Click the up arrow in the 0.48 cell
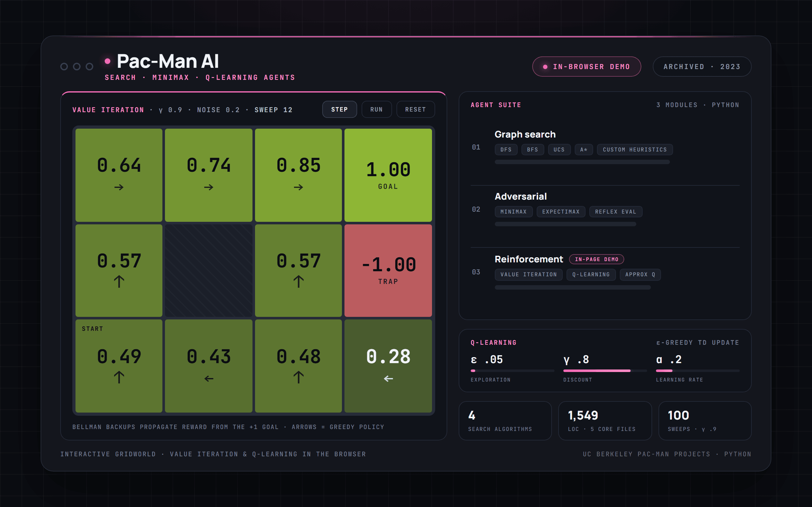Screen dimensions: 812x507 click(298, 377)
